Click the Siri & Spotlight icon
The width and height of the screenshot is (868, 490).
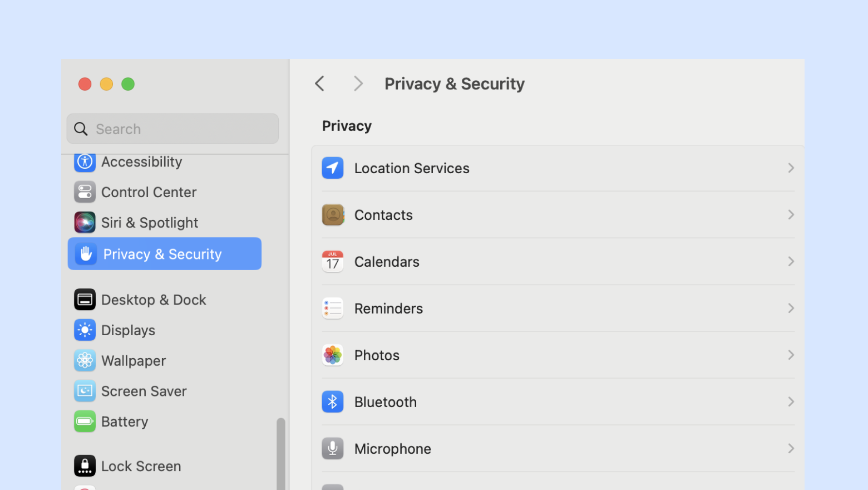[x=85, y=223]
